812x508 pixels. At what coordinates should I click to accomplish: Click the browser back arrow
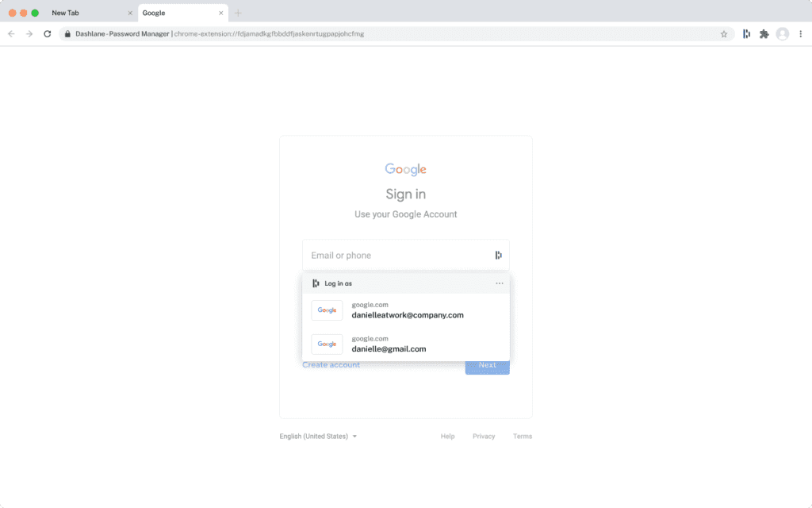click(x=11, y=33)
